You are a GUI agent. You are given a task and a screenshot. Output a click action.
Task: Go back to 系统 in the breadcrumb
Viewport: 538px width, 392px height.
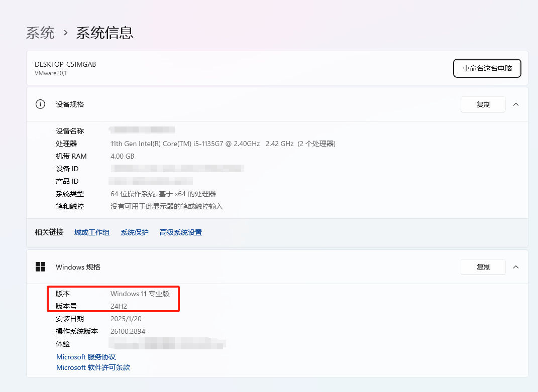[40, 33]
